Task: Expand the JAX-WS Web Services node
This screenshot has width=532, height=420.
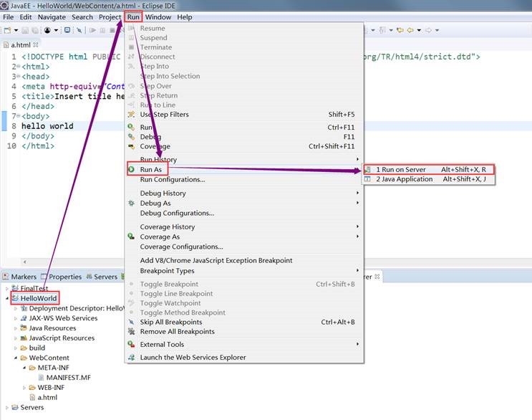Action: [16, 318]
